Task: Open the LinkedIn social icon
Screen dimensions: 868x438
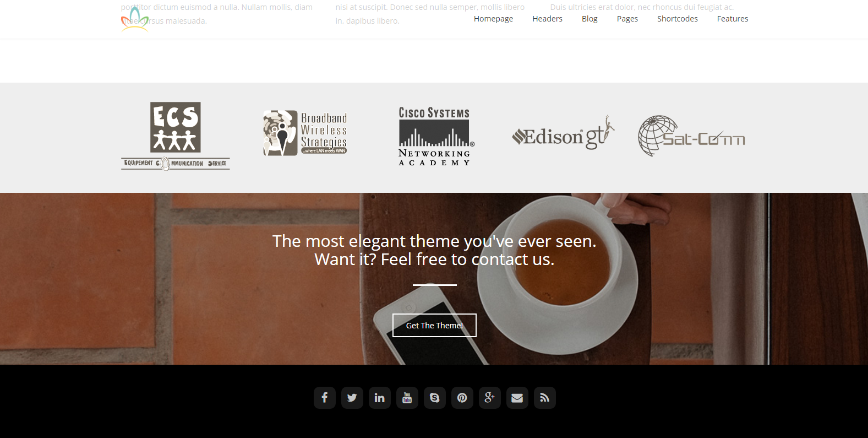Action: click(380, 398)
